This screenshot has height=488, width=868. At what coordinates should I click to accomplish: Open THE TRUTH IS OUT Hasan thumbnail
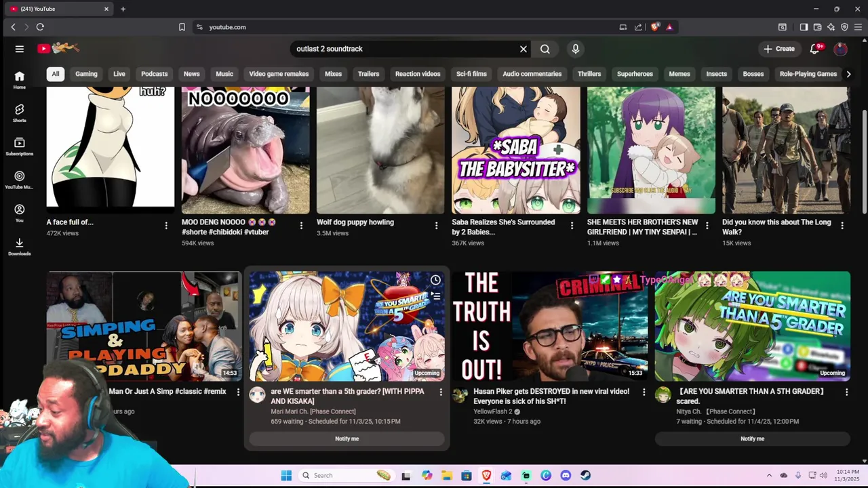(550, 326)
